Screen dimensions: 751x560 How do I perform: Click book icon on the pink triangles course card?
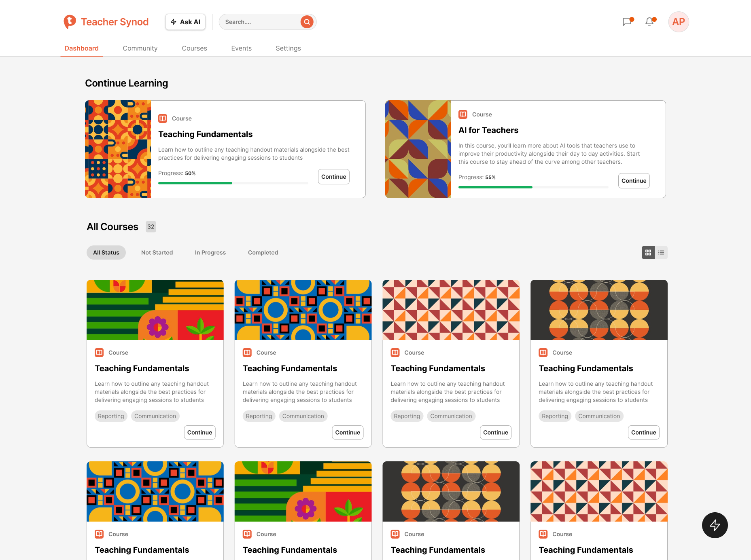click(395, 353)
